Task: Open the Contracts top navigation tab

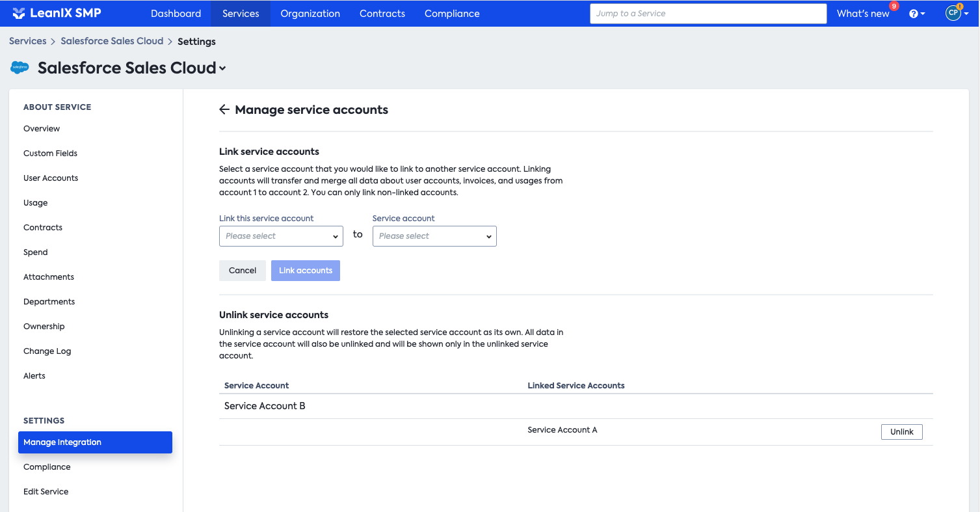Action: pyautogui.click(x=382, y=14)
